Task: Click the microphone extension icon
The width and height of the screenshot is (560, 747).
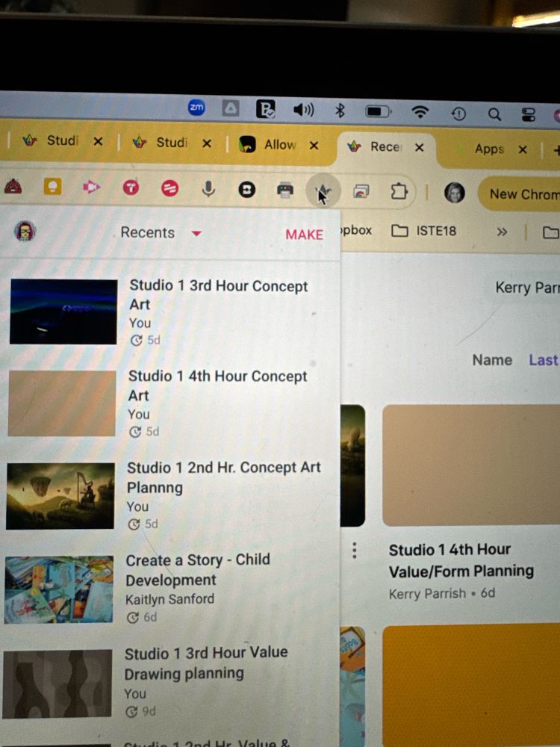Action: [x=208, y=189]
